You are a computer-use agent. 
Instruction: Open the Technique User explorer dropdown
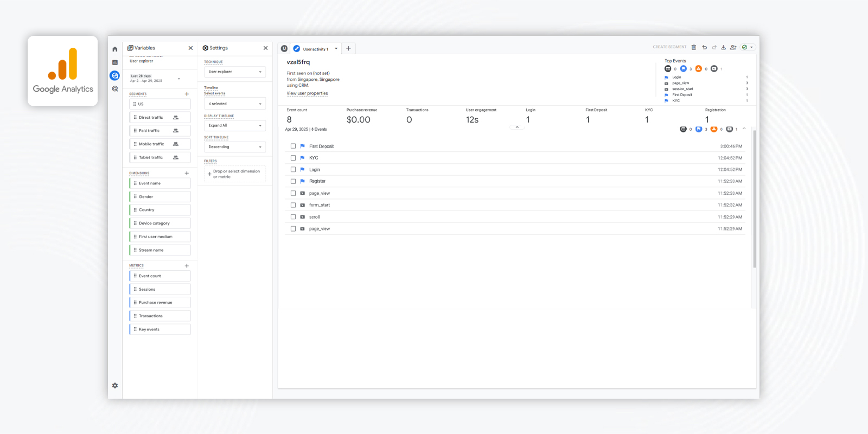[235, 72]
